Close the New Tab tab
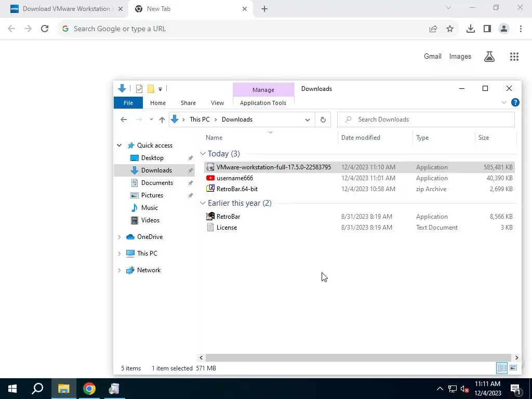The width and height of the screenshot is (532, 399). 245,9
